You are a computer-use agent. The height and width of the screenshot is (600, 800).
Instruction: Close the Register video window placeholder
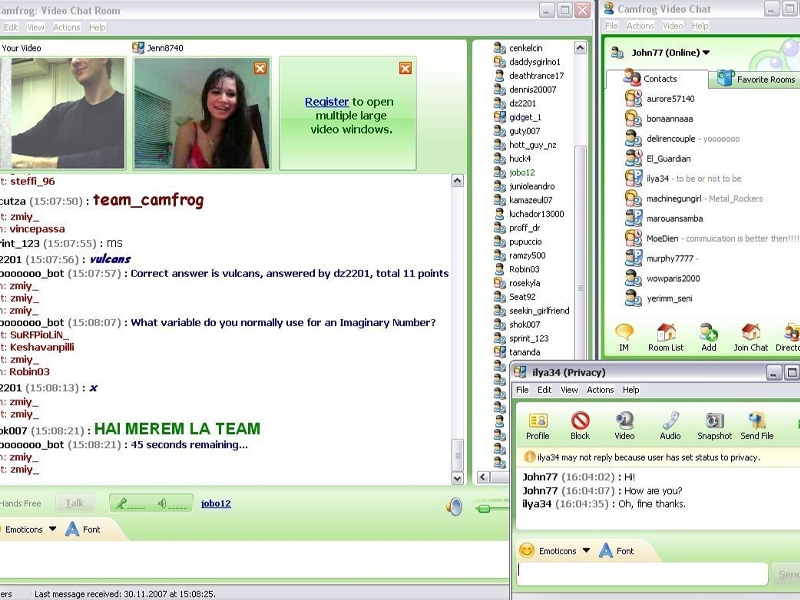point(406,68)
